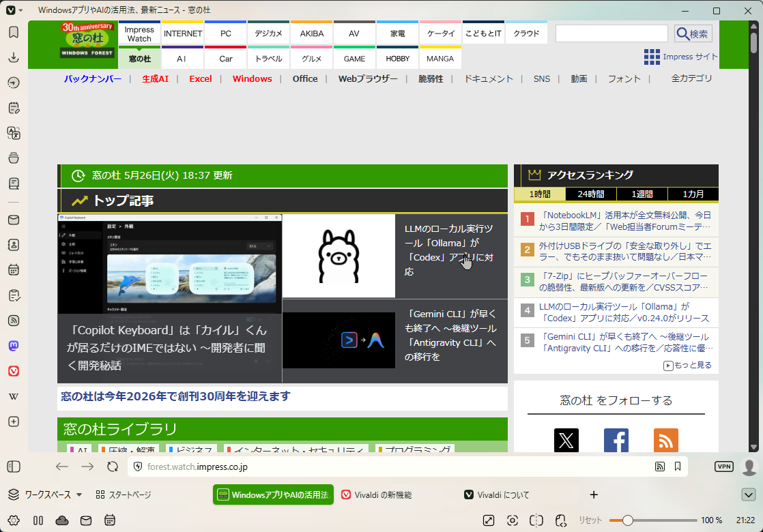The image size is (763, 532).
Task: Open もっと見る ranking expander
Action: (x=687, y=365)
